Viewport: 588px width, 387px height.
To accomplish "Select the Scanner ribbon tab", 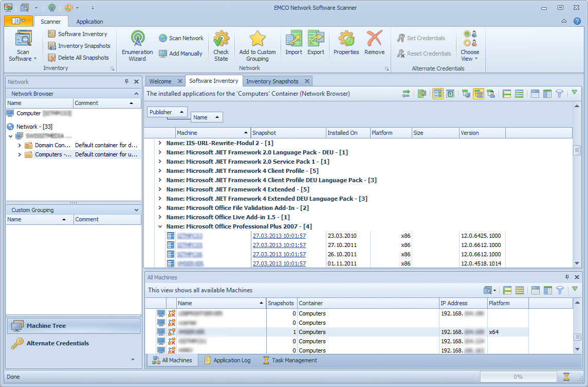I will pyautogui.click(x=50, y=22).
